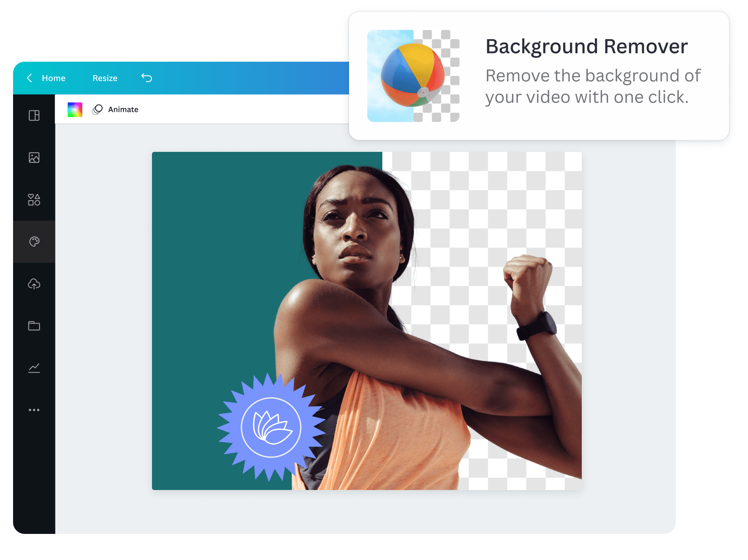The image size is (748, 560).
Task: Open the Charts panel via graph icon
Action: coord(34,368)
